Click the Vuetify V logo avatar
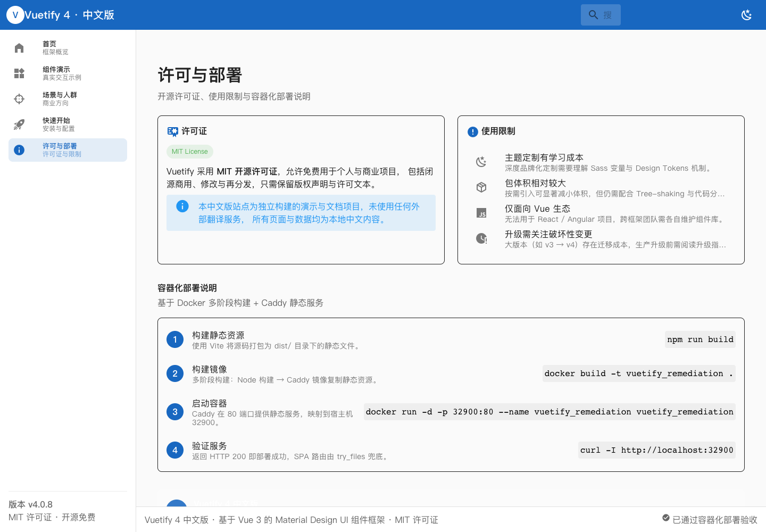Screen dimensions: 766x532 (x=15, y=15)
